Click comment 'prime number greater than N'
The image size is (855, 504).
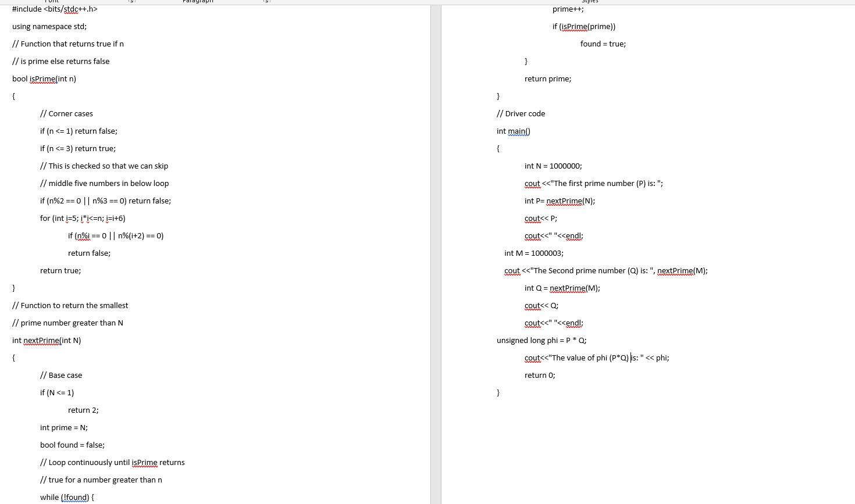(67, 323)
